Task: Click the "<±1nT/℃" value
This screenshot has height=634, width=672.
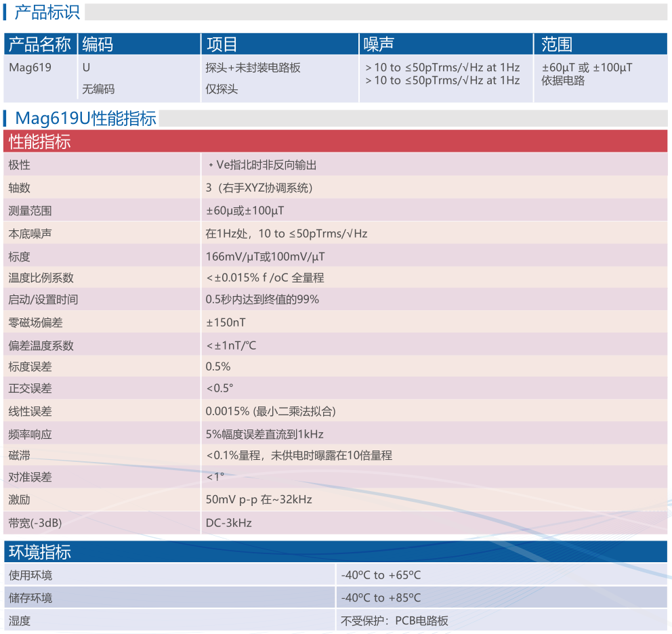Action: point(231,345)
